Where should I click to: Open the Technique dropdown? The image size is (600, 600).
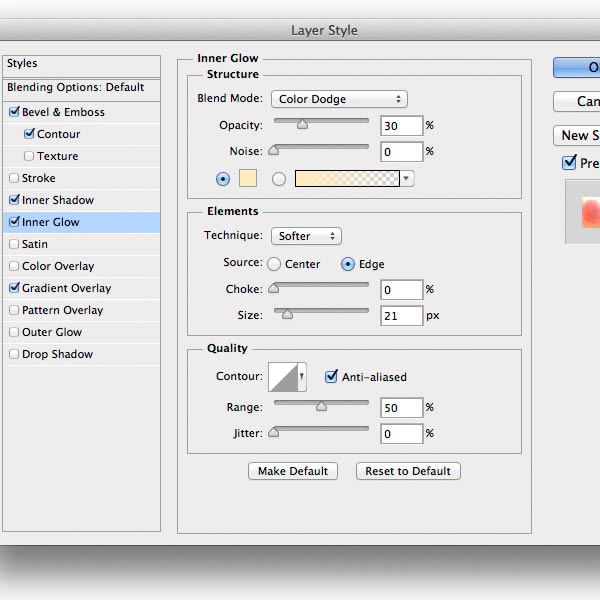(x=306, y=236)
